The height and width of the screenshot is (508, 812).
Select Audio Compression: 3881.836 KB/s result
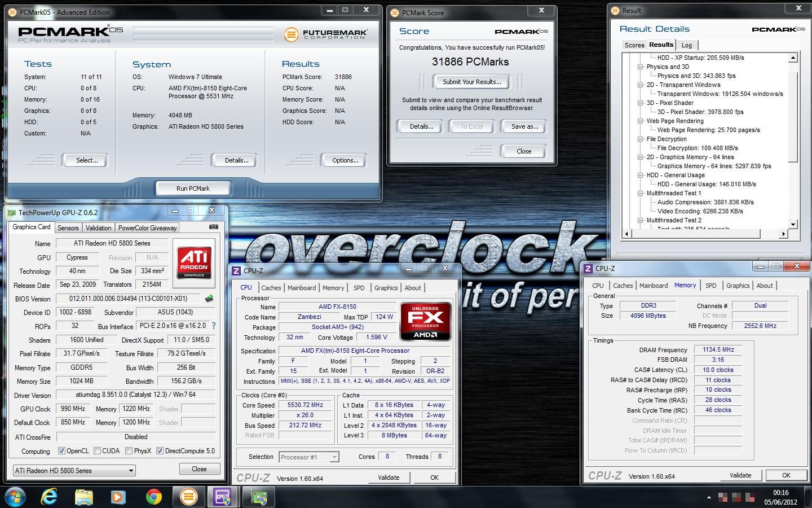coord(705,202)
